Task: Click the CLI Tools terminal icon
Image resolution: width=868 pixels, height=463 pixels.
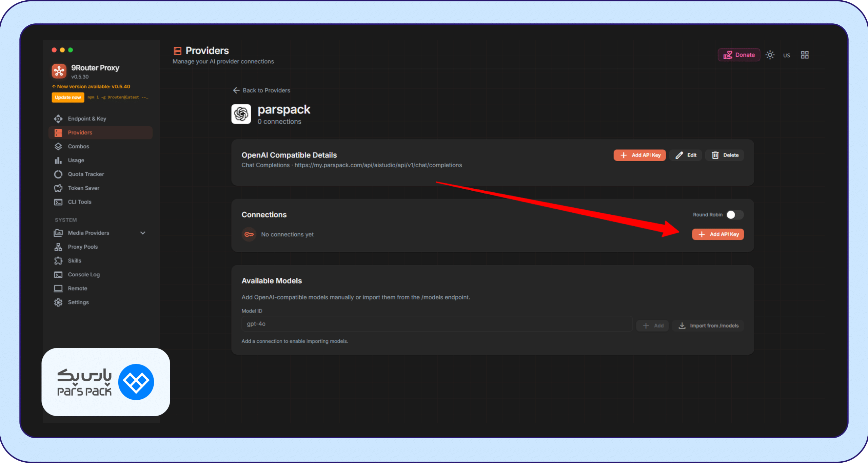Action: (x=58, y=202)
